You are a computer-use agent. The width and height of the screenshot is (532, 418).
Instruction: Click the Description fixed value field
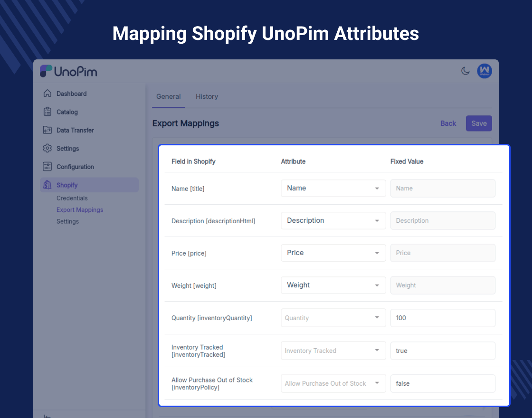tap(443, 220)
